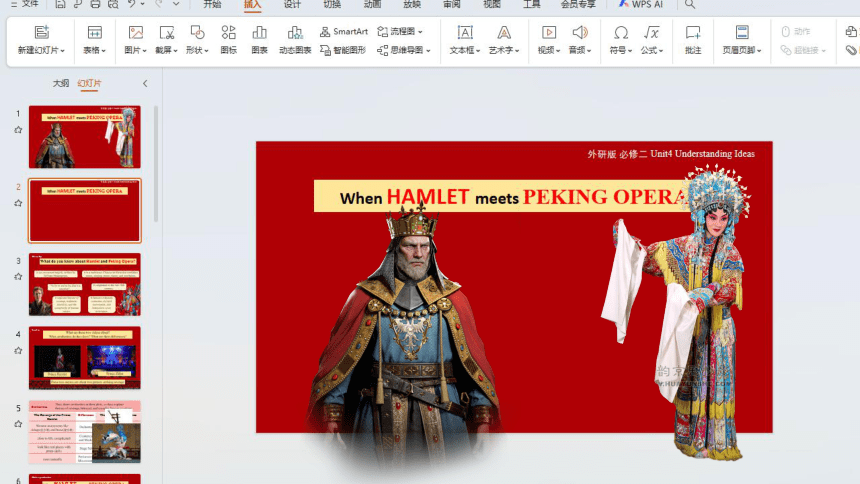Switch to Outline (大纲) view tab

61,83
